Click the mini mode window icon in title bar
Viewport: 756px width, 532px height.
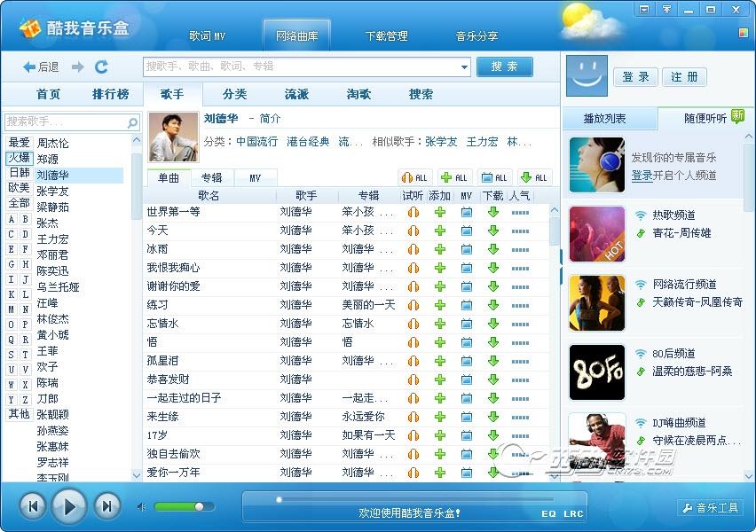click(644, 9)
